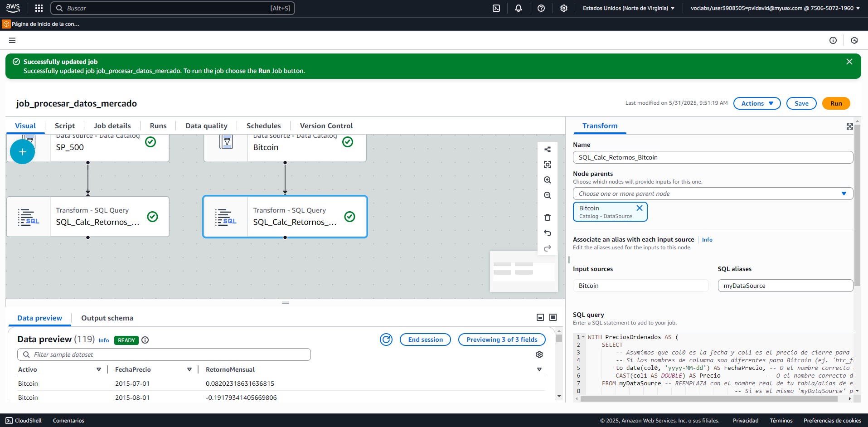Open data preview settings gear
Image resolution: width=868 pixels, height=427 pixels.
pyautogui.click(x=539, y=354)
